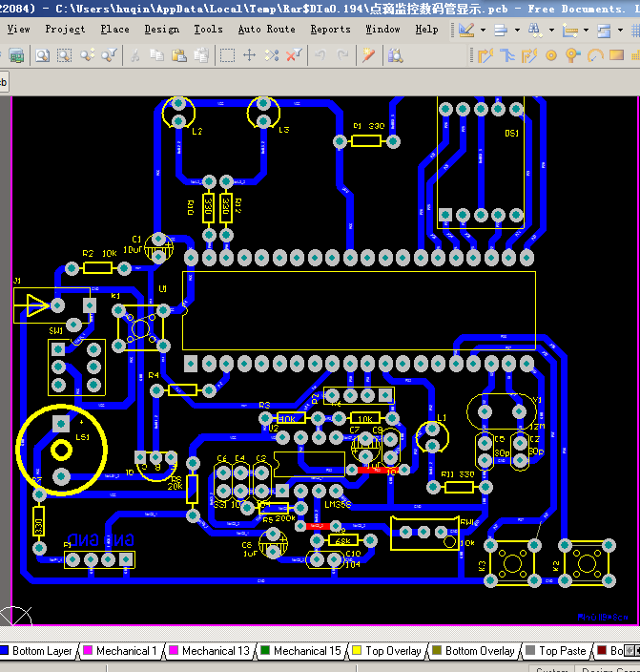Select the Place Pad tool
640x672 pixels.
coord(551,55)
